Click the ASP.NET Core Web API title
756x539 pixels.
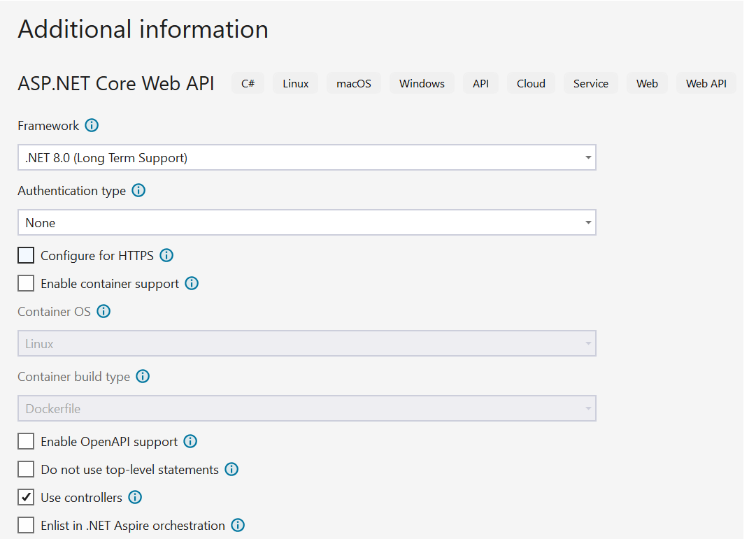(x=116, y=83)
